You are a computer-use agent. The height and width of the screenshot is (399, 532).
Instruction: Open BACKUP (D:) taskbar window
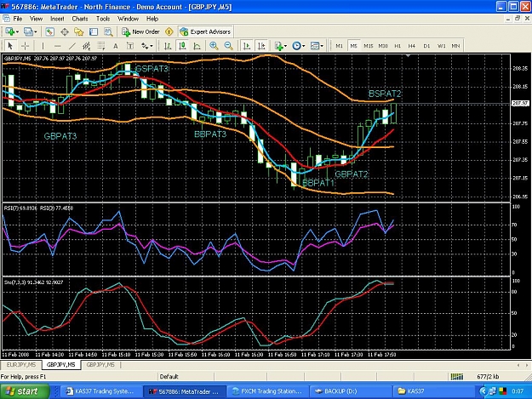[351, 391]
